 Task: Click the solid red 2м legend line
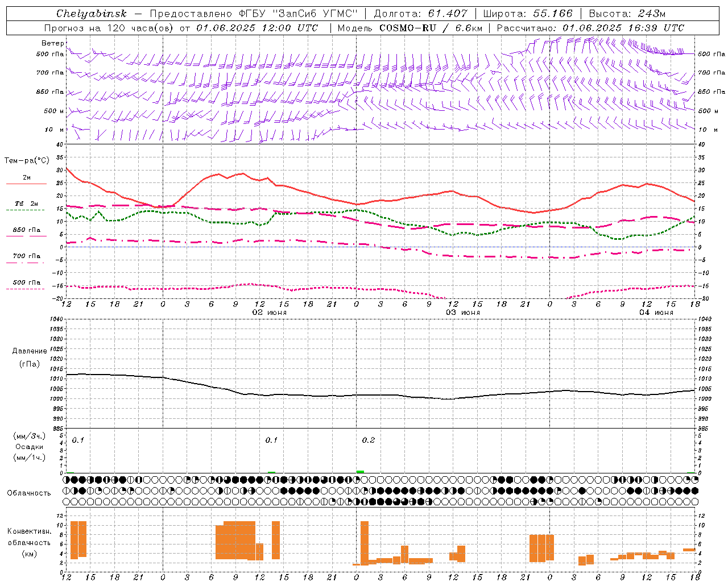[x=26, y=184]
